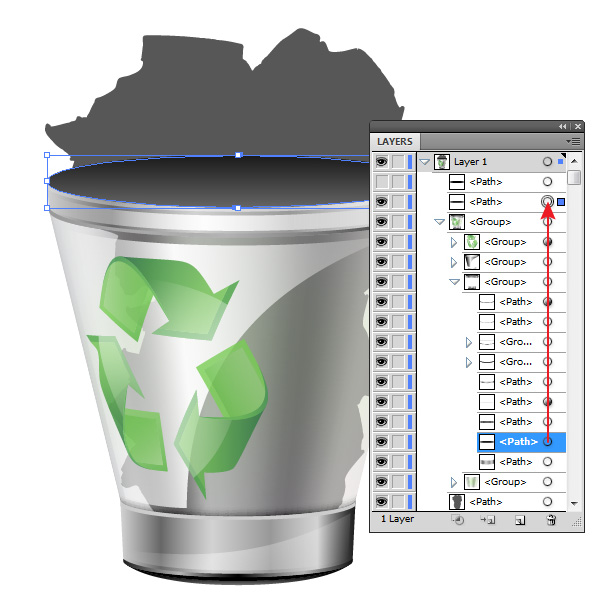600x610 pixels.
Task: Expand the Group with the green bin thumbnail
Action: (x=454, y=482)
